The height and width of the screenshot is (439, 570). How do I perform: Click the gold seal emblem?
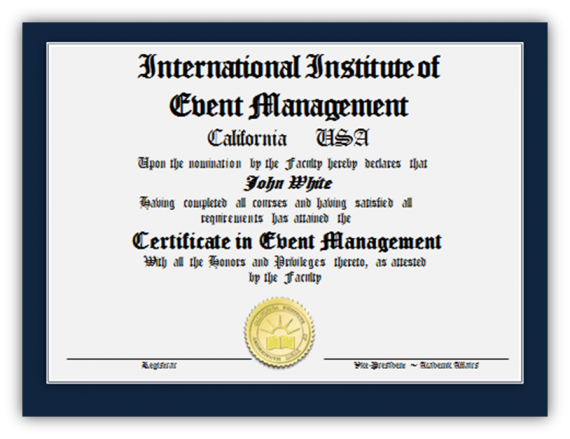(279, 332)
